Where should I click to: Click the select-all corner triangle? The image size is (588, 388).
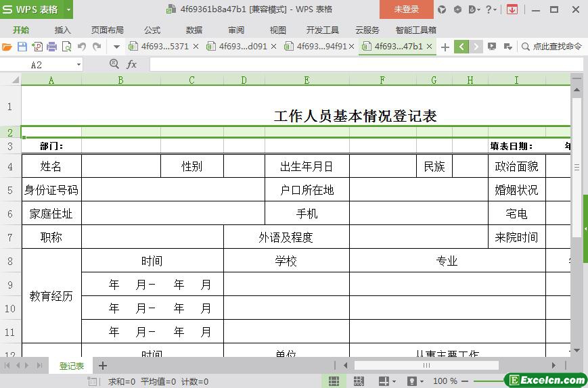[16, 80]
